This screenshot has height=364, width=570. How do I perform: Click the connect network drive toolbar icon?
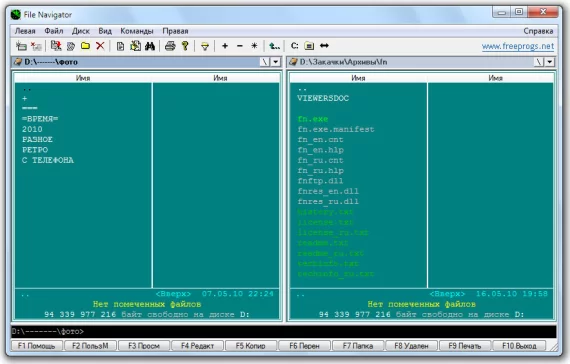21,46
